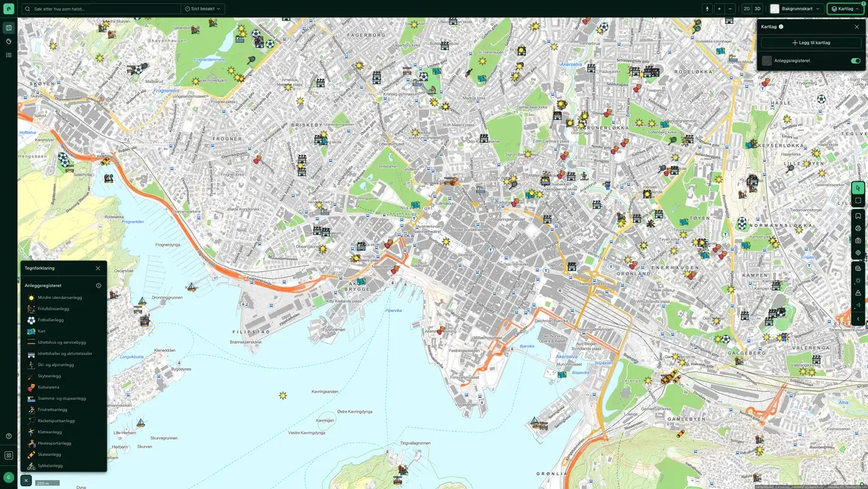
Task: Click Legg til kartlag button
Action: coord(811,43)
